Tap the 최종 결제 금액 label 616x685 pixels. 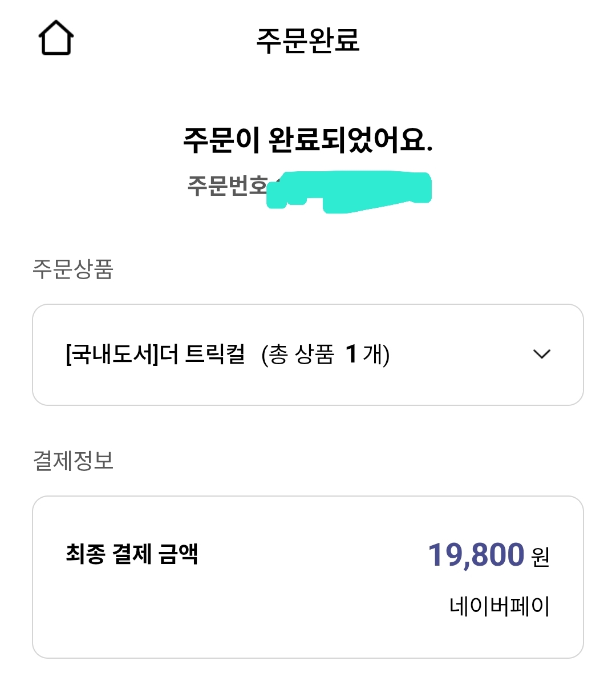(x=132, y=554)
